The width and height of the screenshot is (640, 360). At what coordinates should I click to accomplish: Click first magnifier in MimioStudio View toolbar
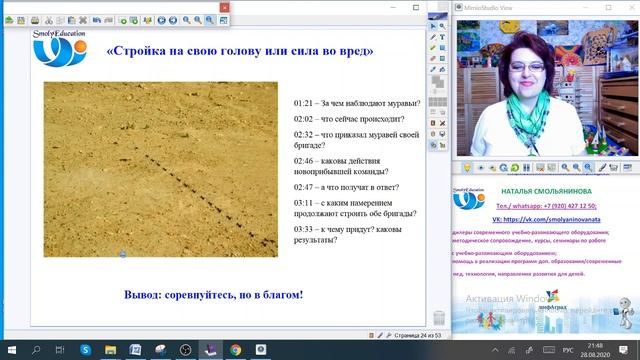click(565, 168)
